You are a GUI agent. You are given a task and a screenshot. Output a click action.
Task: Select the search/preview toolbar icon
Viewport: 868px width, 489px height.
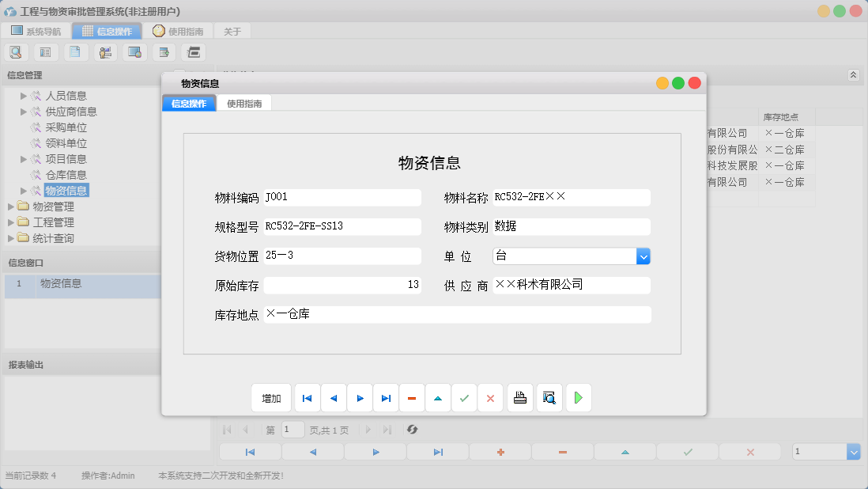tap(16, 51)
